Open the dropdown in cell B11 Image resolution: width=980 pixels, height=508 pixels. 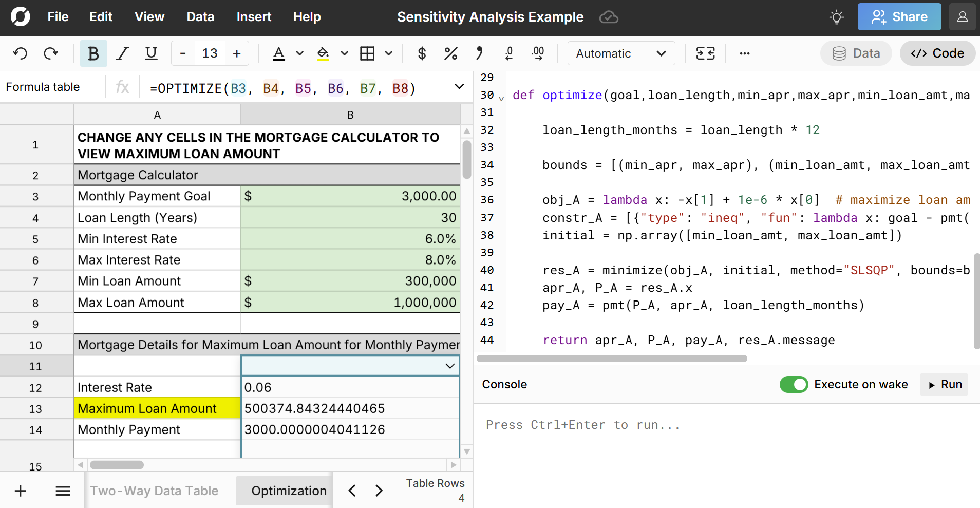(x=449, y=366)
